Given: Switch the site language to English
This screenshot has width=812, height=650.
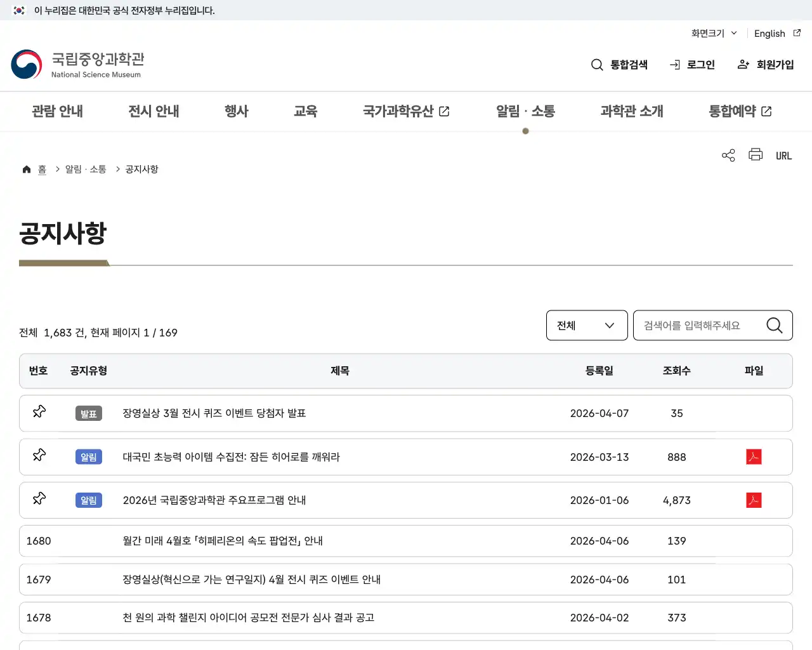Looking at the screenshot, I should point(769,33).
